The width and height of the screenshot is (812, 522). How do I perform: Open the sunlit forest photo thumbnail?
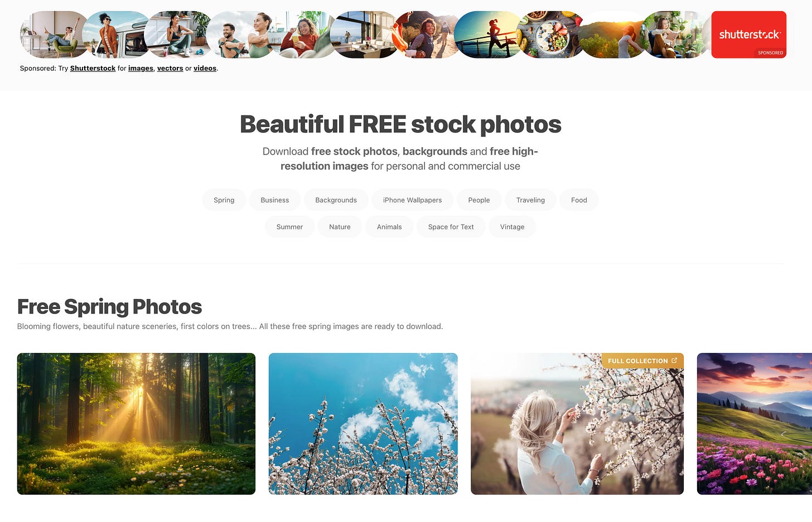click(x=136, y=424)
